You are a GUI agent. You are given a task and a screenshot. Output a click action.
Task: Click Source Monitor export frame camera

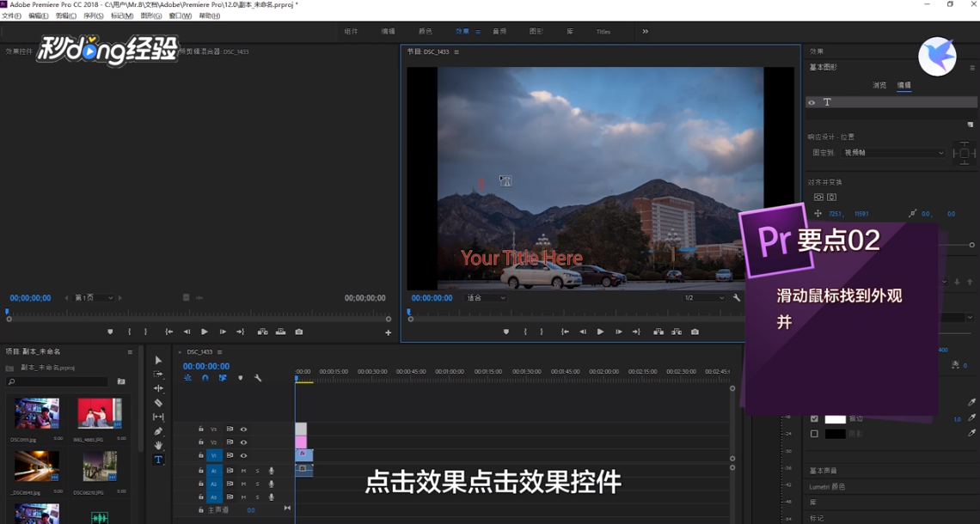point(299,332)
